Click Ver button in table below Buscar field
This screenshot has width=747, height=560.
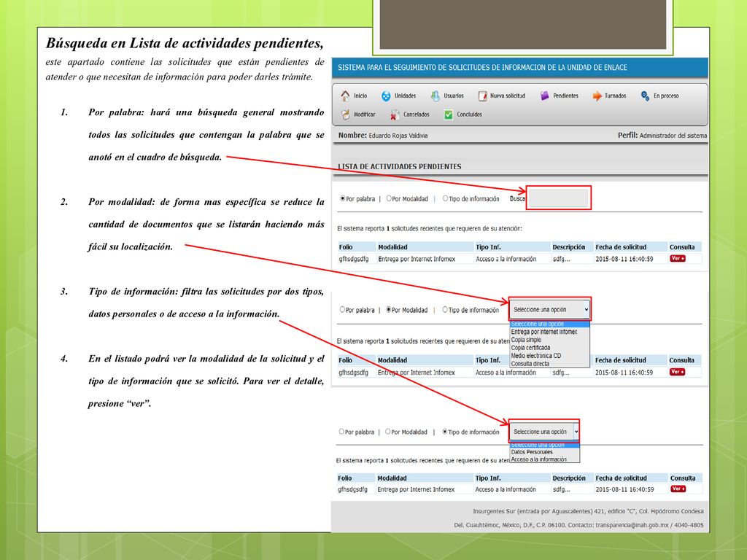[x=678, y=259]
